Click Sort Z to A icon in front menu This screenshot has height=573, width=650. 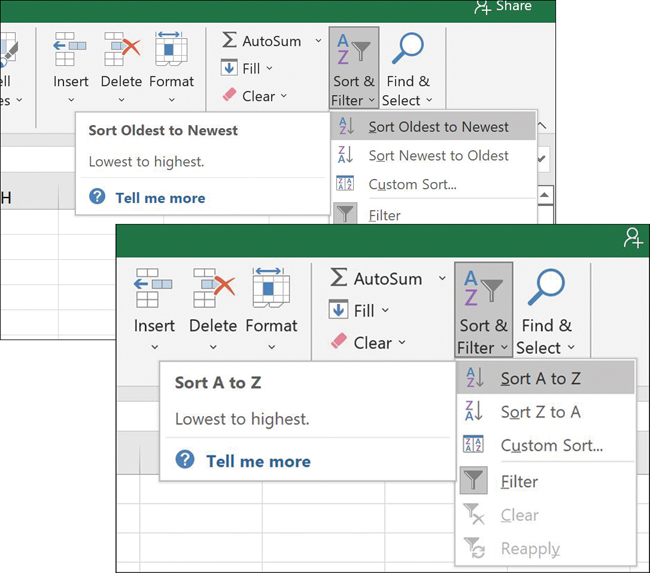coord(473,411)
